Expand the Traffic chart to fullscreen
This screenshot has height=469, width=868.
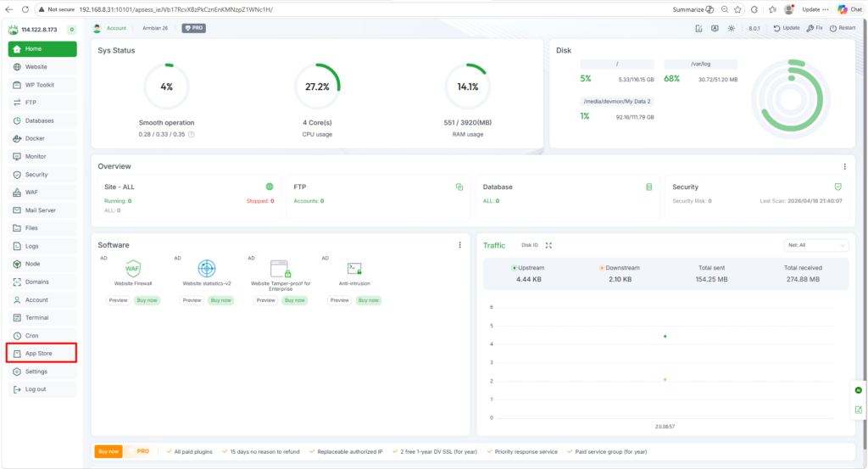pyautogui.click(x=548, y=245)
